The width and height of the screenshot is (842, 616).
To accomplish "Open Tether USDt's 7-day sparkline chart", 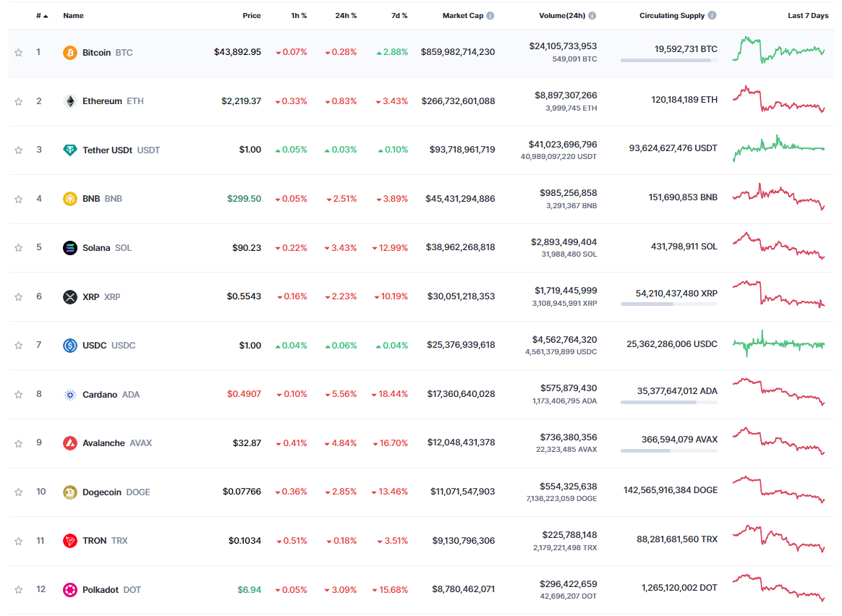I will (x=778, y=147).
